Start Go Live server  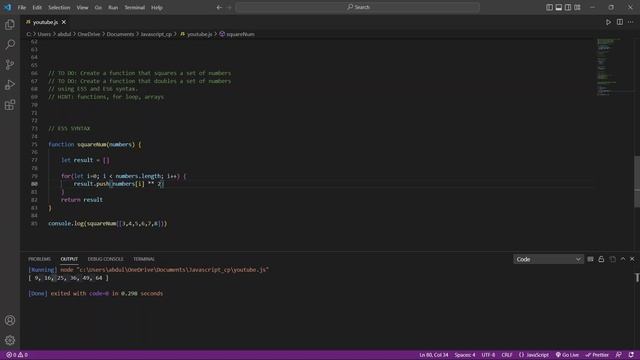[x=567, y=355]
